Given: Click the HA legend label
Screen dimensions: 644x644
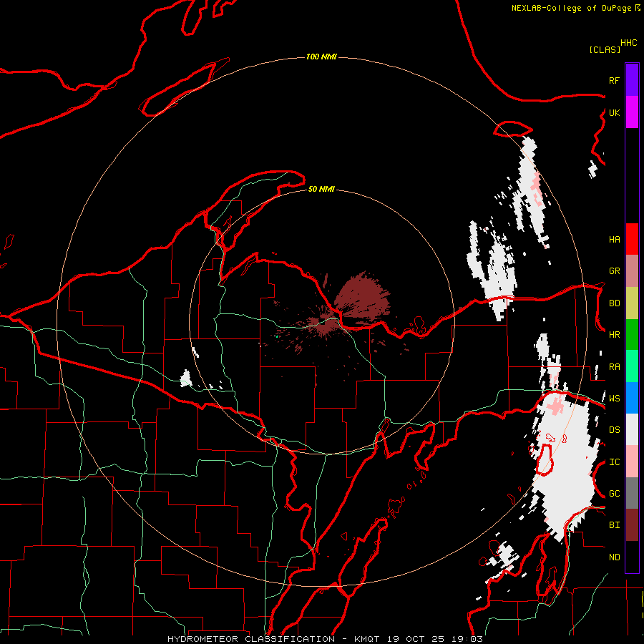Looking at the screenshot, I should [614, 240].
